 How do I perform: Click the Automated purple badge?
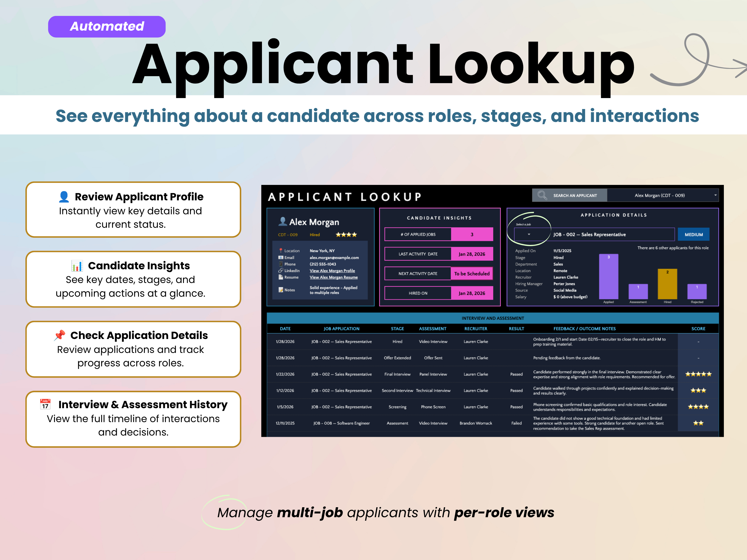point(107,26)
